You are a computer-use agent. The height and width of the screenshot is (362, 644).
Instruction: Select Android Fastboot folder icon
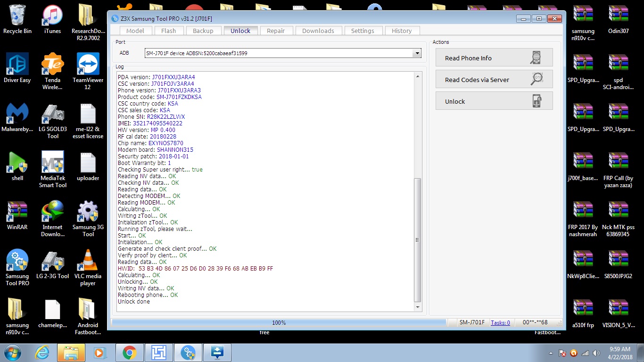click(88, 317)
